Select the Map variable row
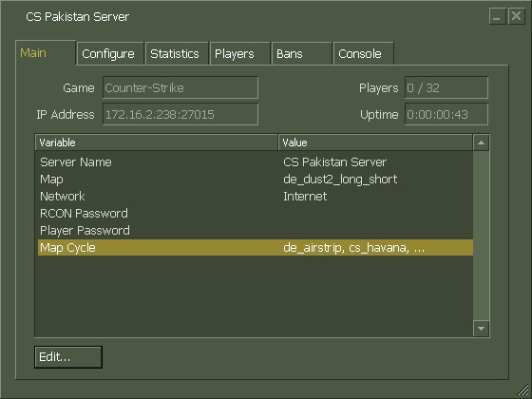The width and height of the screenshot is (532, 399). point(256,180)
